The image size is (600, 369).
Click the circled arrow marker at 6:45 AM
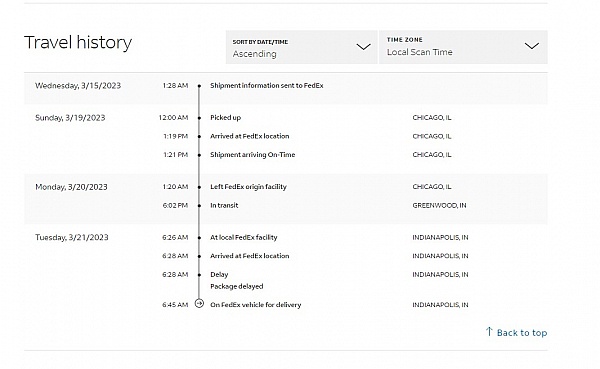pos(199,304)
